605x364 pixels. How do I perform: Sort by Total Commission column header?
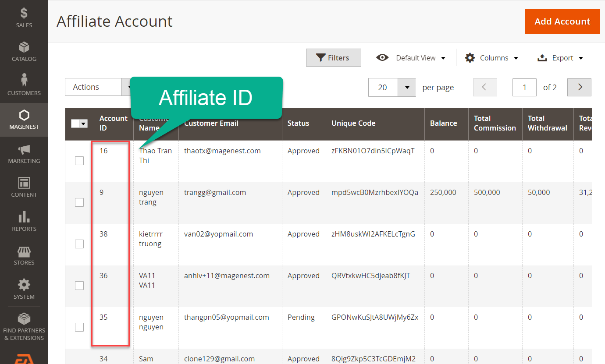(x=495, y=124)
